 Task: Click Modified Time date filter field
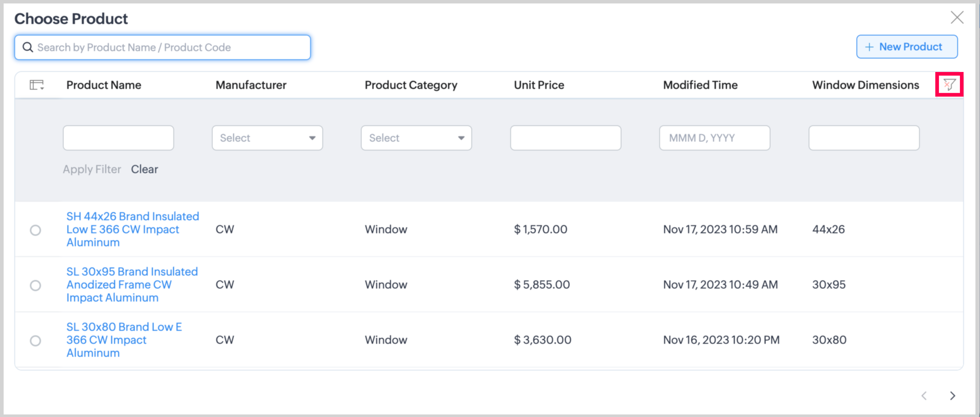tap(715, 138)
